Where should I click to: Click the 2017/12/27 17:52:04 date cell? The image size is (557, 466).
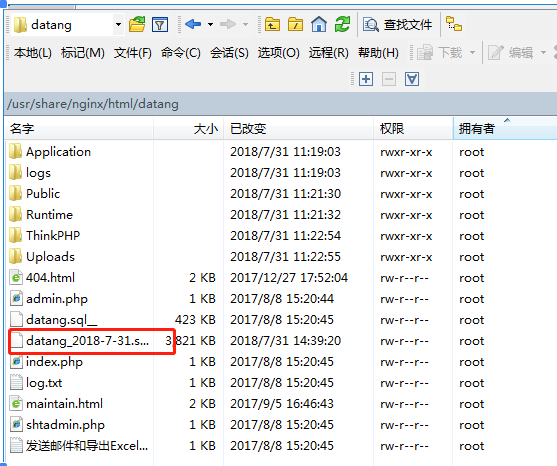(289, 277)
